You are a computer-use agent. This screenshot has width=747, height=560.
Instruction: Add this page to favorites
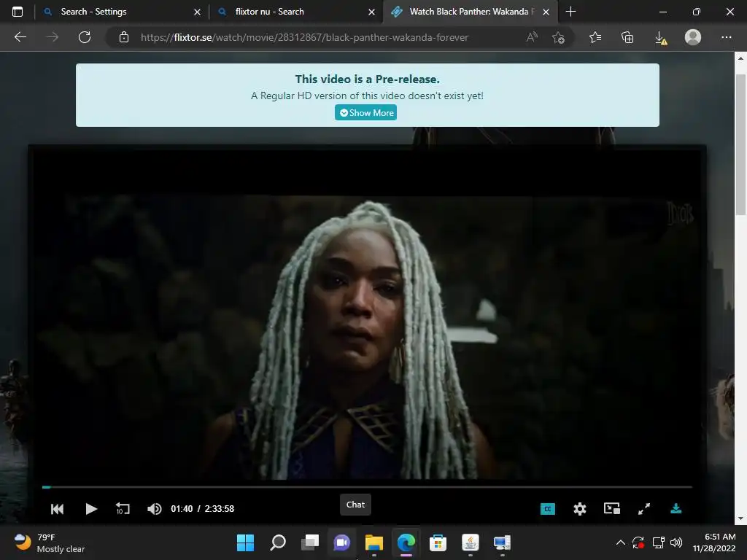(x=558, y=37)
